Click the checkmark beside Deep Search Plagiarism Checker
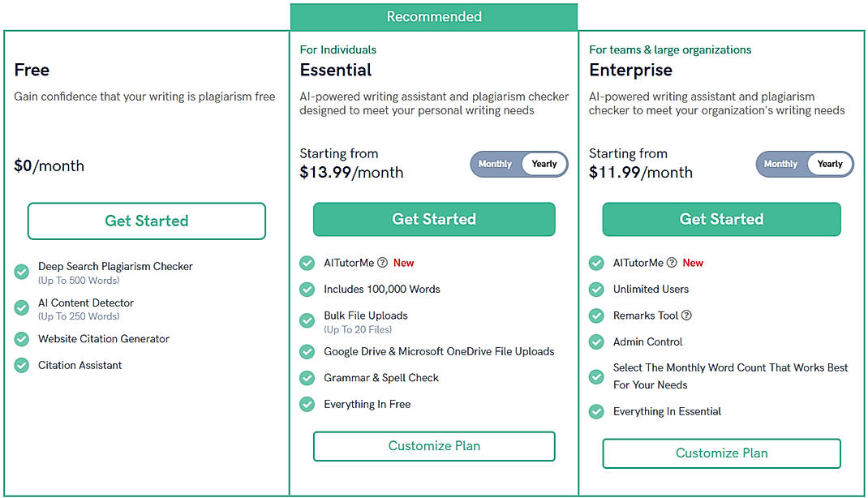 pyautogui.click(x=21, y=272)
